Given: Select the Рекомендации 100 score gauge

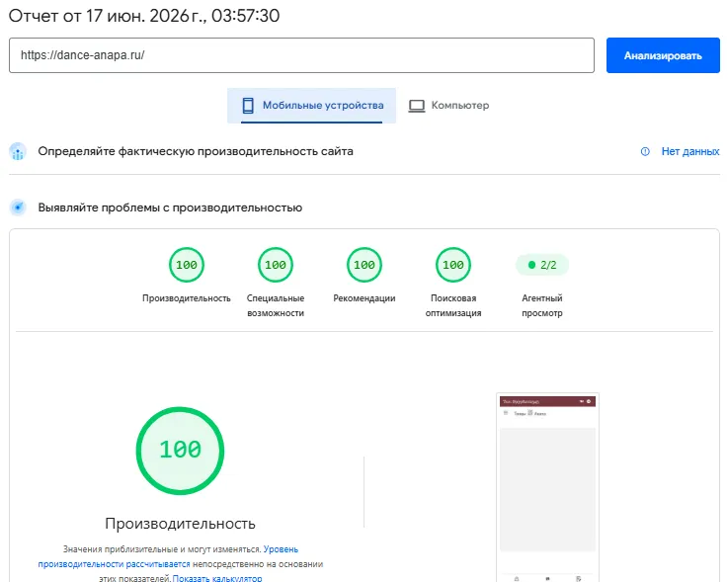Looking at the screenshot, I should [364, 265].
